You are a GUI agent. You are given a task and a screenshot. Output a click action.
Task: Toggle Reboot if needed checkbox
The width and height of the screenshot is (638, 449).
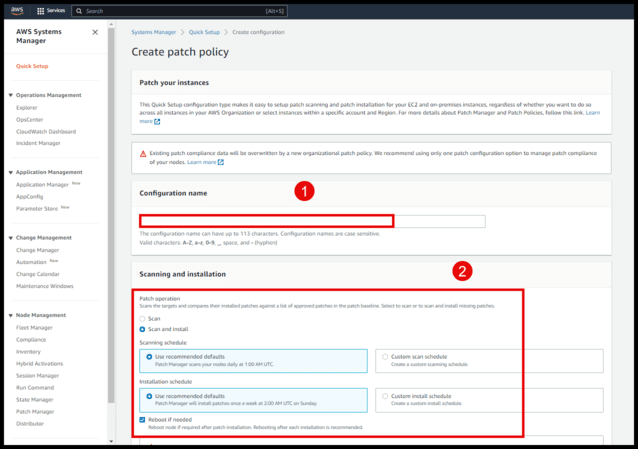[x=142, y=420]
